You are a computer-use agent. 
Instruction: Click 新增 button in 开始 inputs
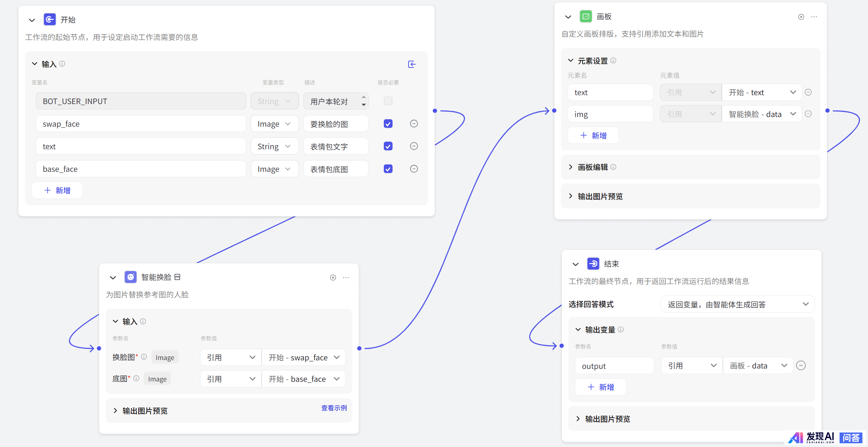pos(57,191)
